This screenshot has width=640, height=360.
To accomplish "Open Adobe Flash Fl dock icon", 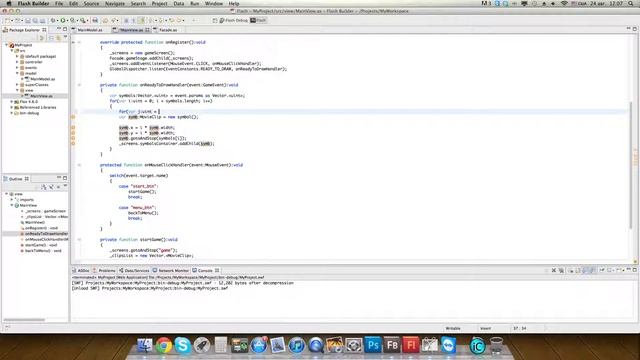I will [411, 345].
